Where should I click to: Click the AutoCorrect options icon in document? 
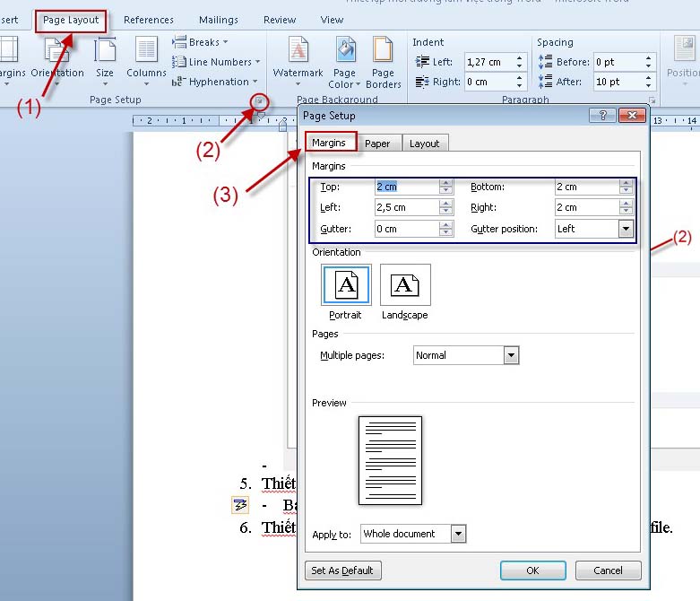pos(240,505)
